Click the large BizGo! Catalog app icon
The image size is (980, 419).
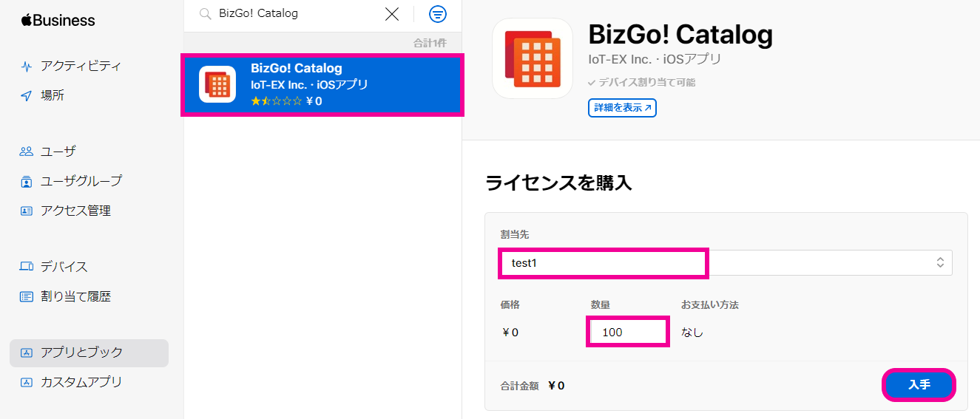(x=532, y=58)
